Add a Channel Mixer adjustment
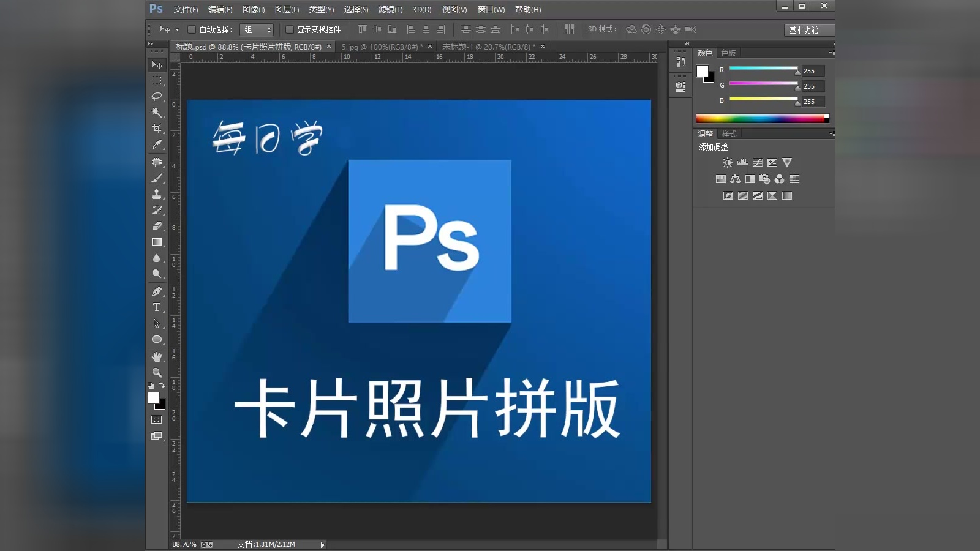 (780, 179)
